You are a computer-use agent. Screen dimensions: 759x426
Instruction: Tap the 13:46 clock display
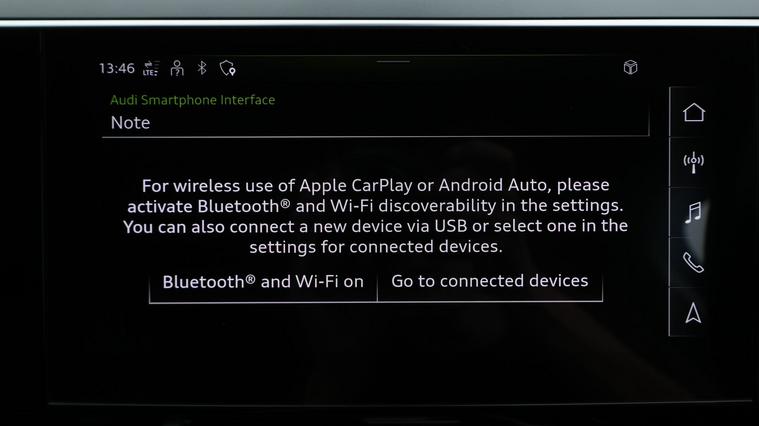[117, 68]
